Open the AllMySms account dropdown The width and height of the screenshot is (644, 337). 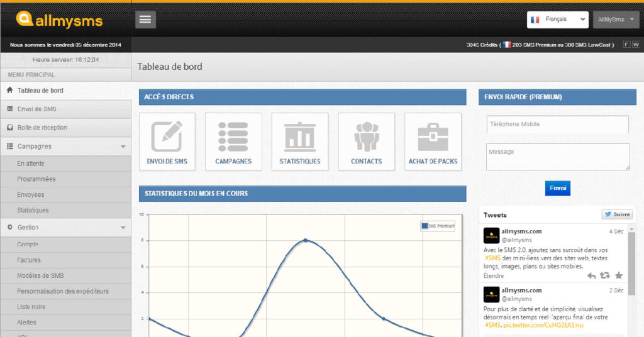coord(616,19)
